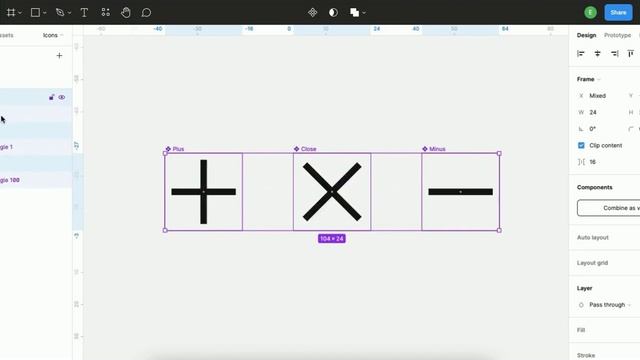The height and width of the screenshot is (360, 640).
Task: Select the layer row ending in 'gle 1'
Action: (x=36, y=147)
